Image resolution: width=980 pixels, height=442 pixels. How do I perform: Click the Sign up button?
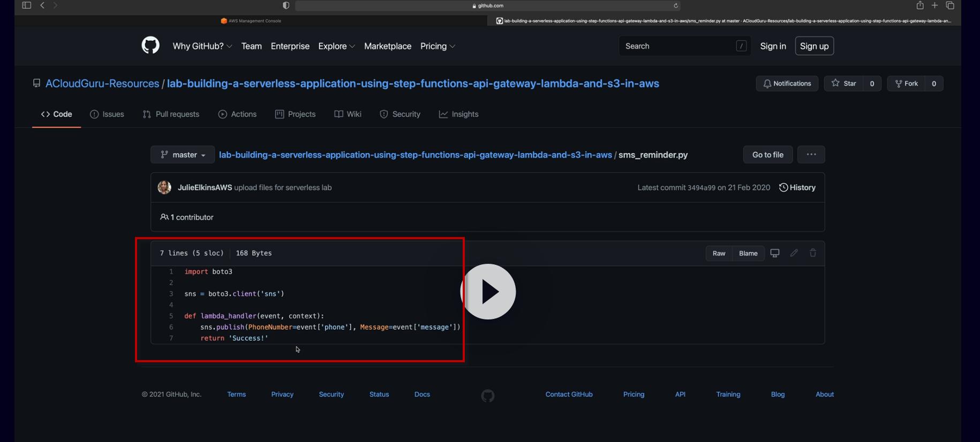tap(815, 46)
